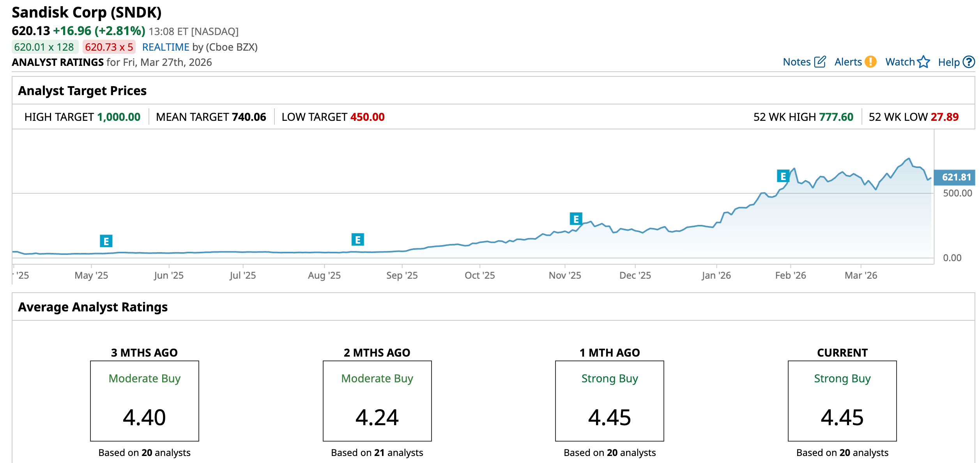The height and width of the screenshot is (463, 980).
Task: Click the CURRENT Strong Buy rating box
Action: [842, 401]
